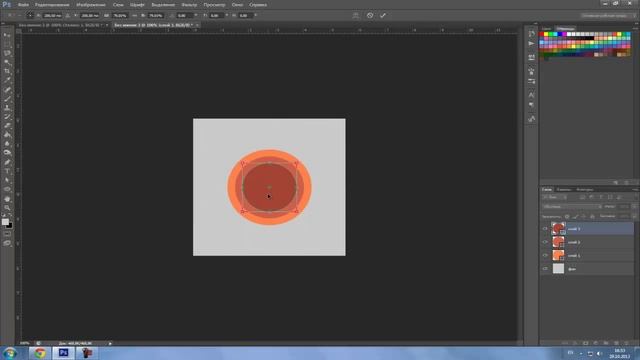
Task: Select the Paint Bucket tool
Action: (x=7, y=135)
